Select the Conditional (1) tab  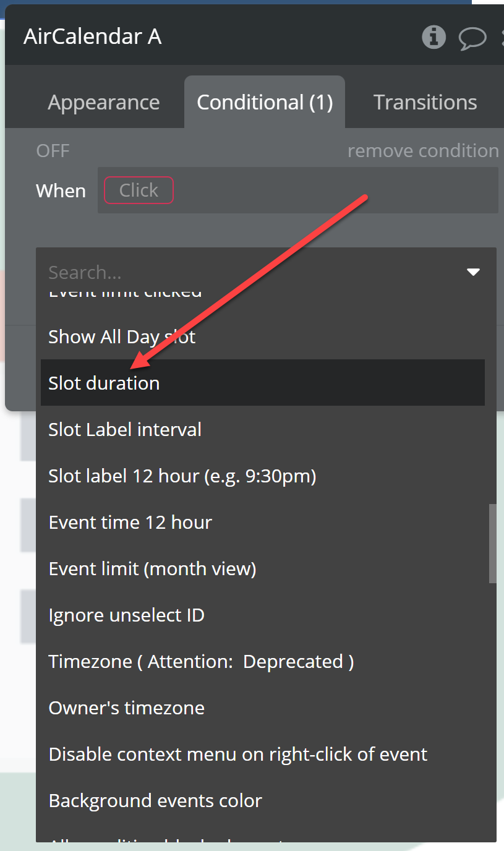265,102
